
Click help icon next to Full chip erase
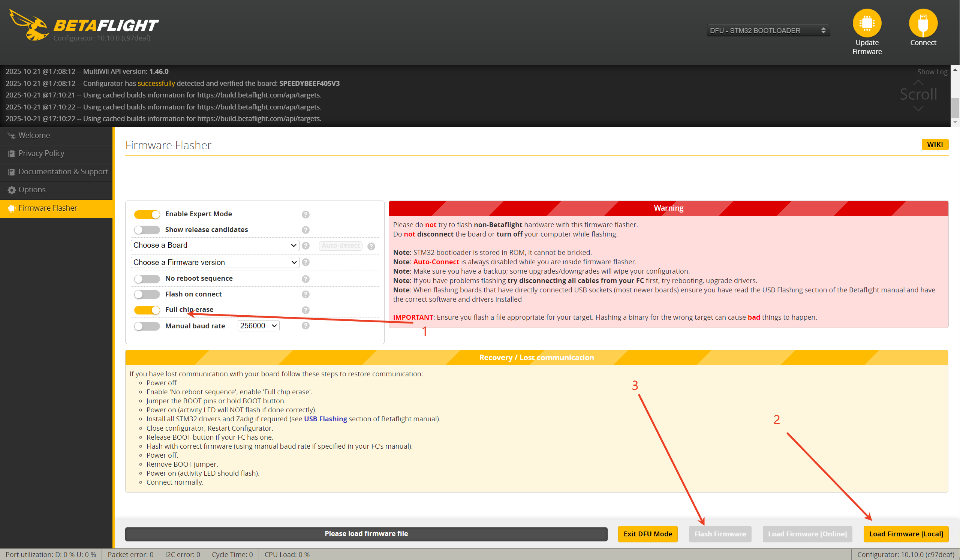point(306,310)
